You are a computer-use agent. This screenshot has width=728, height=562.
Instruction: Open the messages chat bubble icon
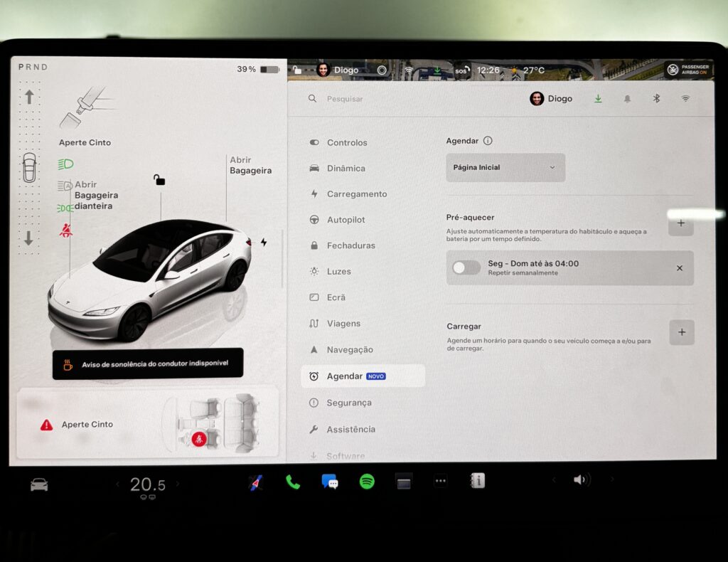tap(330, 482)
